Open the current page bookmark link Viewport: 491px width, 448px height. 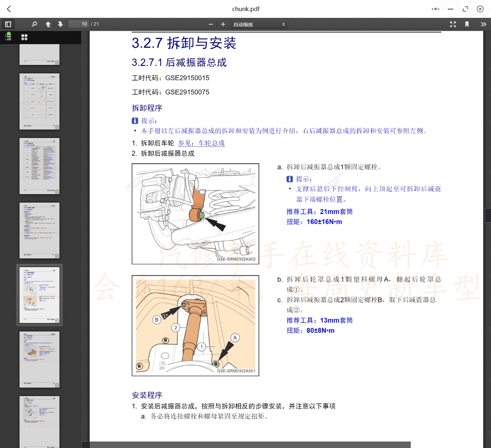pos(467,24)
